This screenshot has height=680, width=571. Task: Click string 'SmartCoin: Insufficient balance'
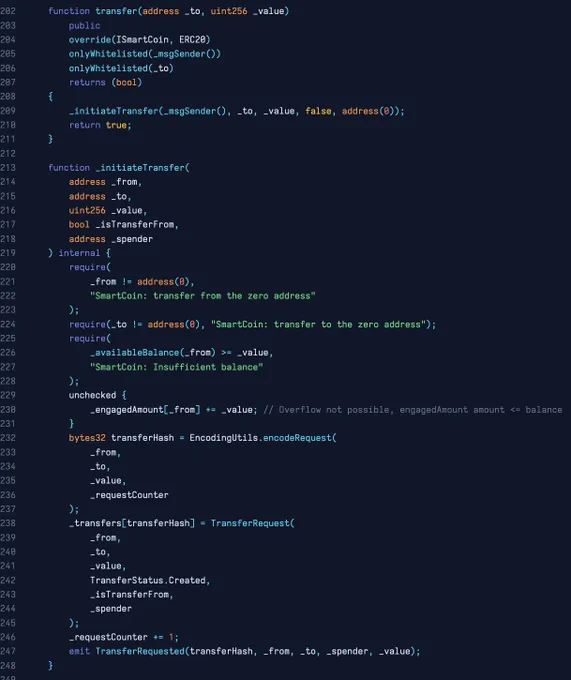(176, 367)
